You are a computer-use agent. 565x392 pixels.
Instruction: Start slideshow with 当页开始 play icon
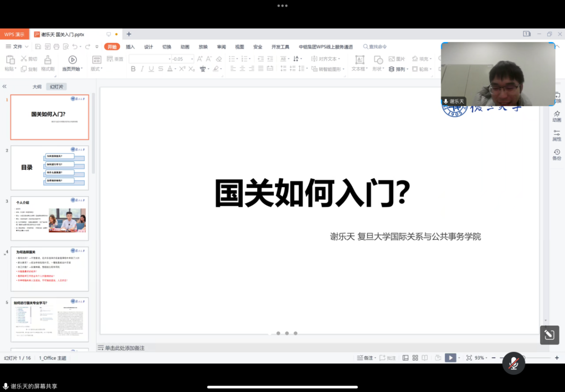coord(72,60)
